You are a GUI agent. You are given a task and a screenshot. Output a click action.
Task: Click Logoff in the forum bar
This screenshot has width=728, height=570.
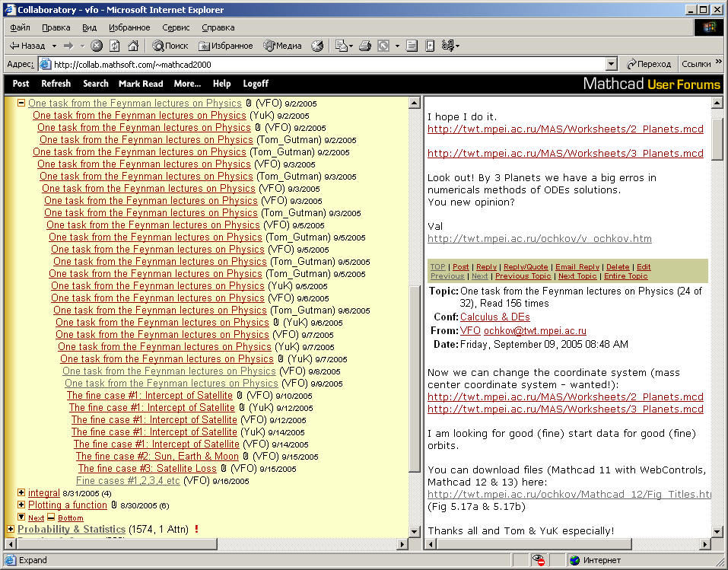tap(256, 84)
